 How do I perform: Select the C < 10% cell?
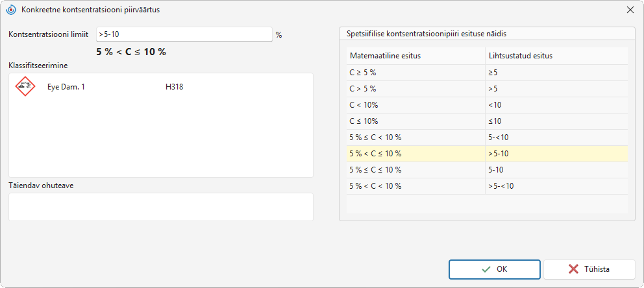tap(415, 105)
